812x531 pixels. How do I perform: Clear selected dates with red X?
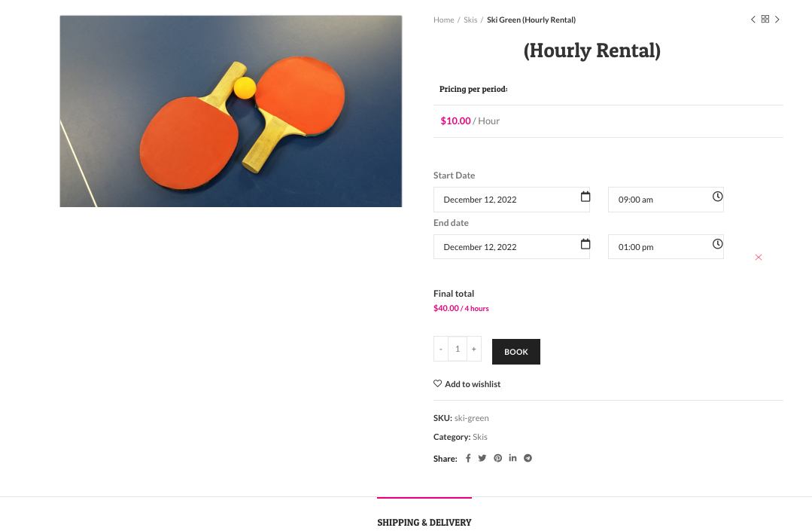758,258
